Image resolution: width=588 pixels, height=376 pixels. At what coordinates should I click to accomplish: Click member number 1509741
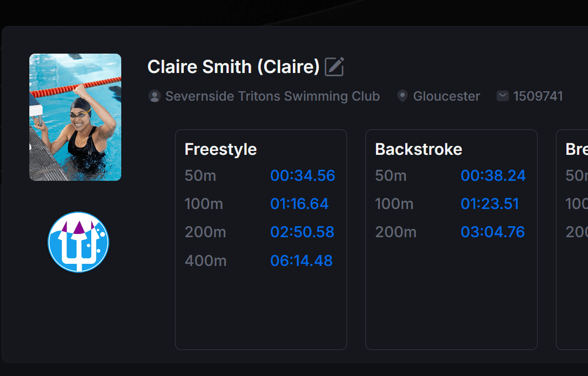[x=538, y=96]
